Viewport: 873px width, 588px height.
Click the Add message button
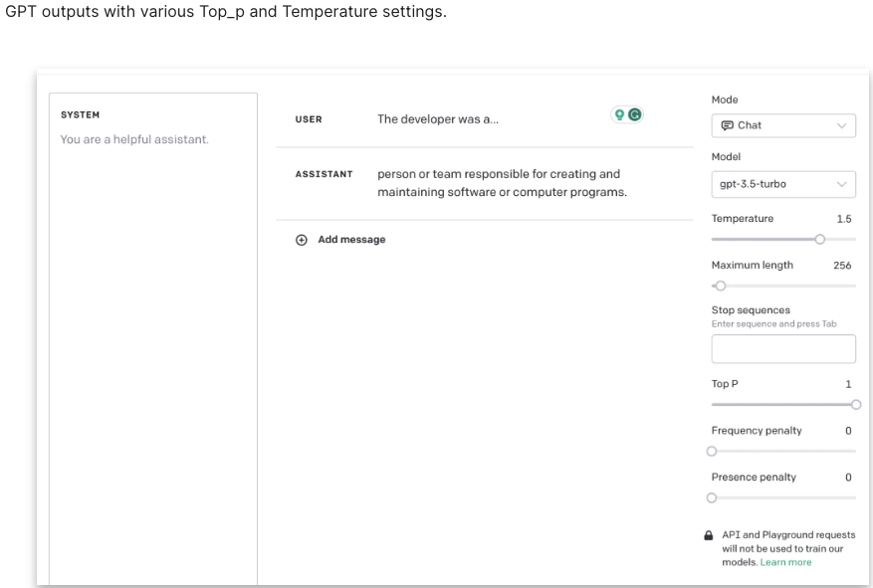[x=350, y=240]
